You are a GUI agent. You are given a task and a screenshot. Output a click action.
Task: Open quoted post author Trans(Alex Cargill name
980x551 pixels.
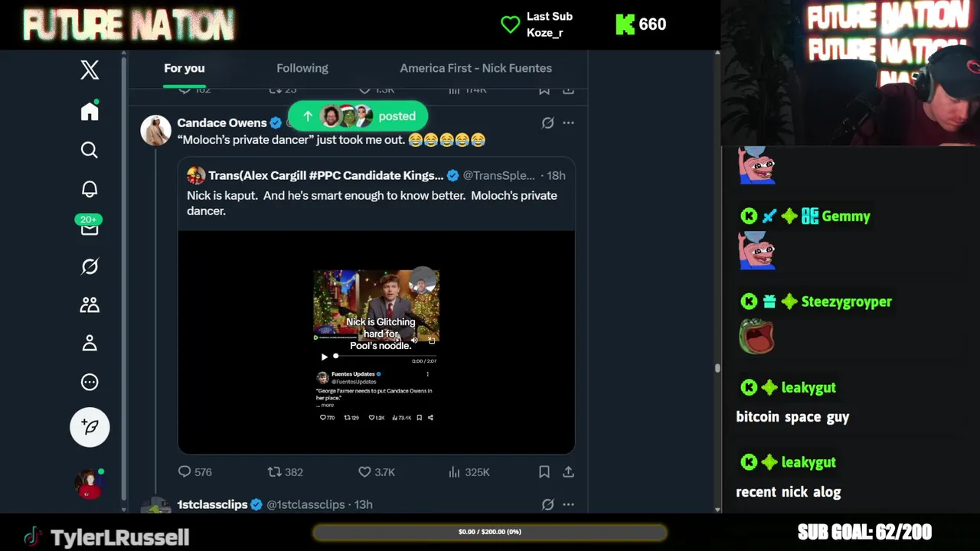[325, 175]
